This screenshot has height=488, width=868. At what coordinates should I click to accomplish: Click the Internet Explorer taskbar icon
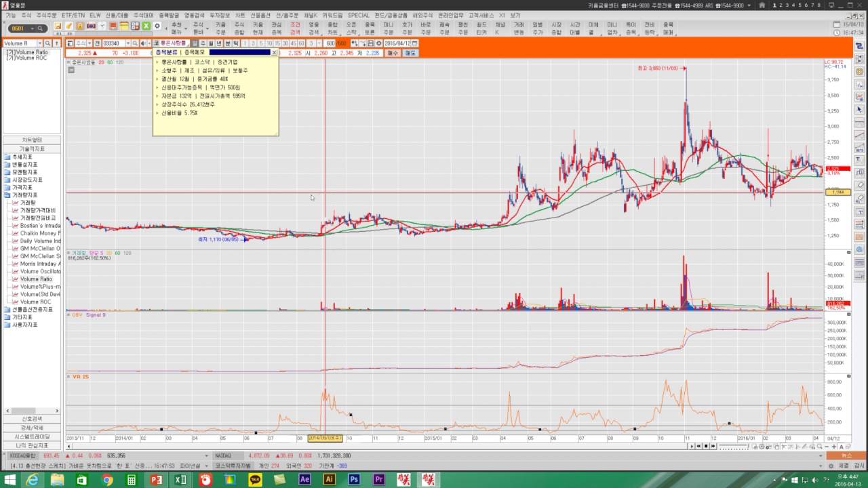pos(32,479)
